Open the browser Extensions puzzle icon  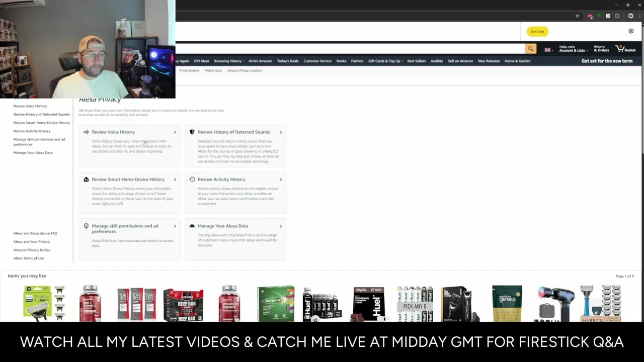[617, 16]
